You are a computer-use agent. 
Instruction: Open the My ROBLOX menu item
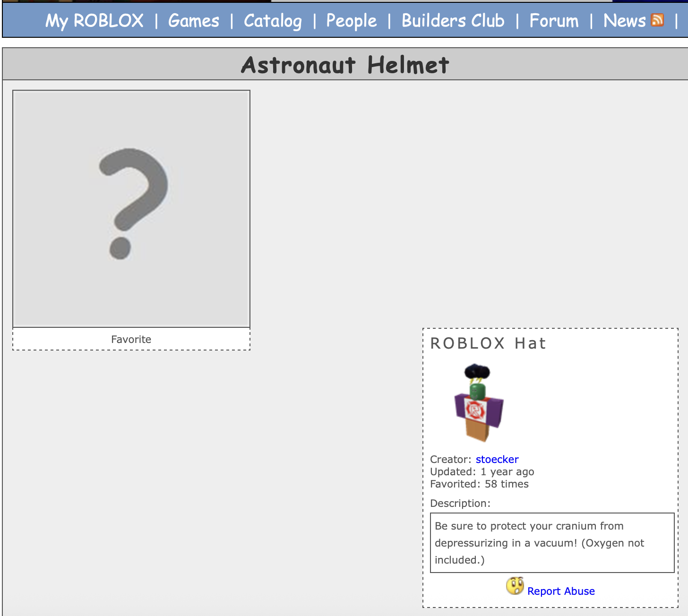pyautogui.click(x=95, y=21)
